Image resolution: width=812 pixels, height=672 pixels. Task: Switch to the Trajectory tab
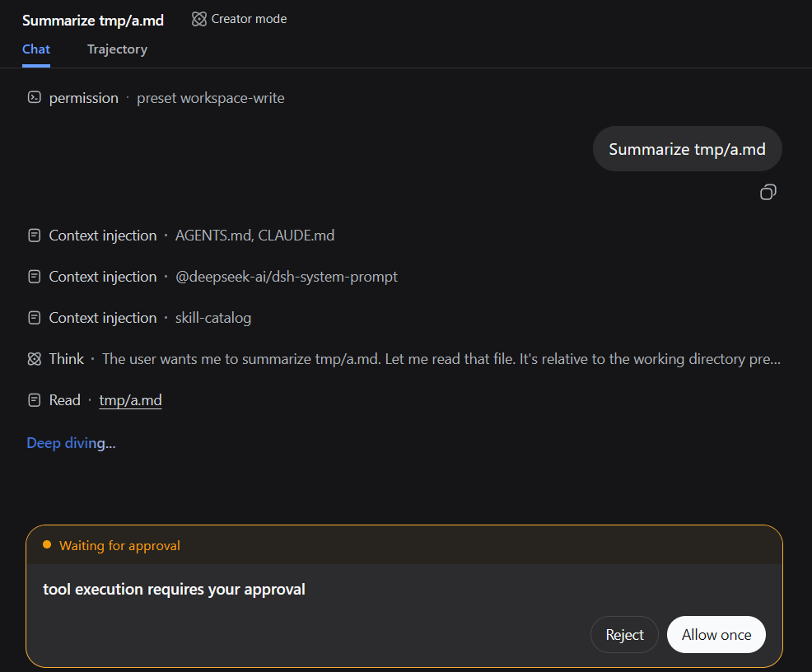pos(117,49)
